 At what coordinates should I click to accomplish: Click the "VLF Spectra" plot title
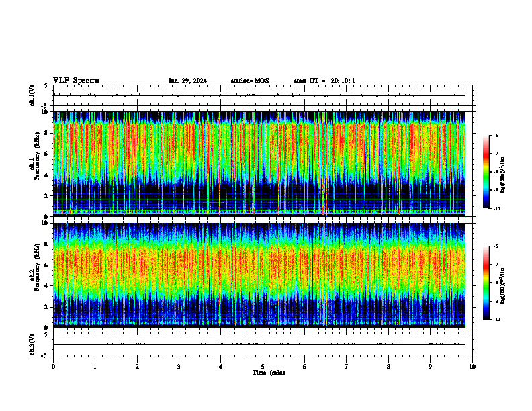point(76,81)
